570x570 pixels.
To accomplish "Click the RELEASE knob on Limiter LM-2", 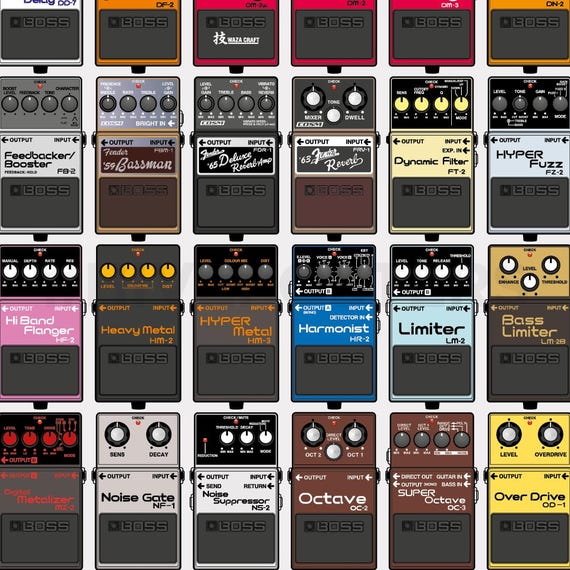I will coord(442,271).
